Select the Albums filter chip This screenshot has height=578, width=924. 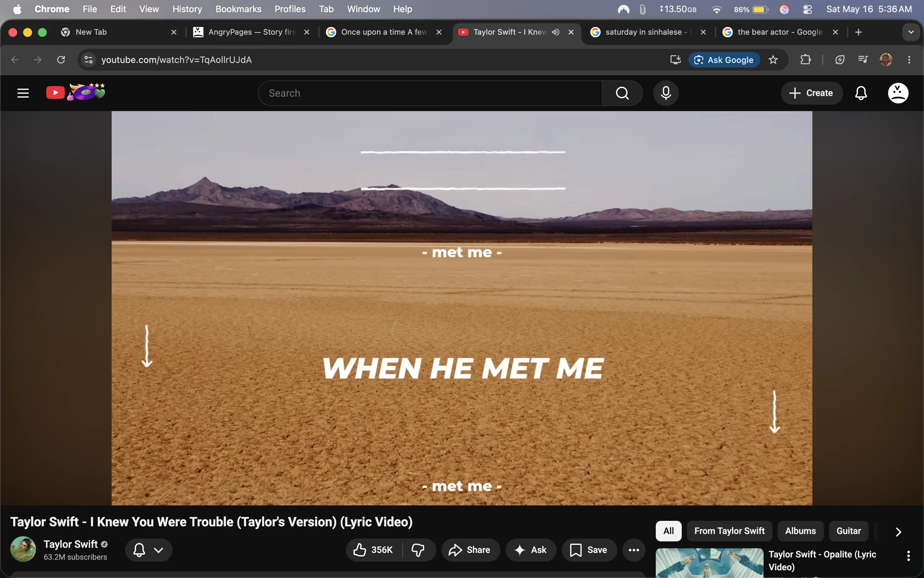(x=800, y=531)
